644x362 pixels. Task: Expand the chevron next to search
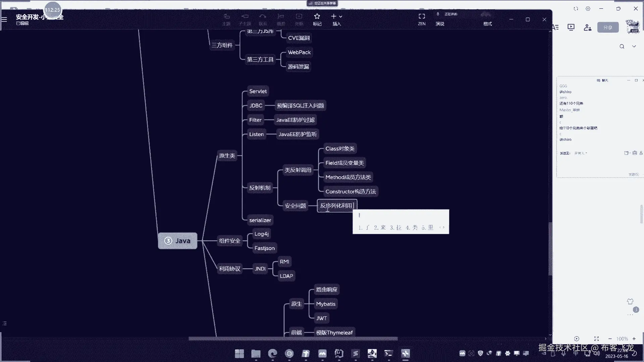(634, 46)
